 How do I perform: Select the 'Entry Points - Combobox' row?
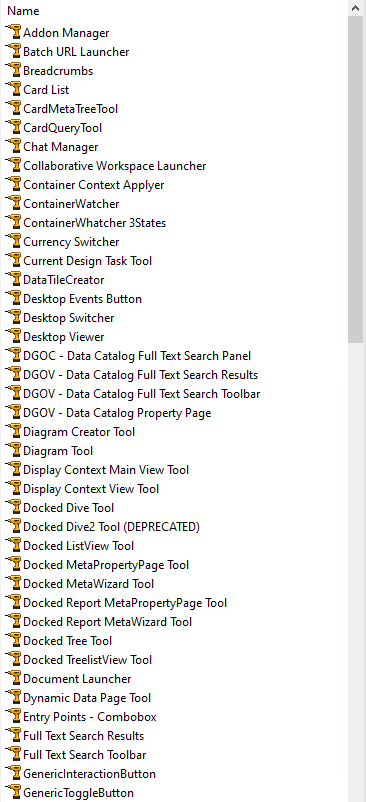click(90, 717)
